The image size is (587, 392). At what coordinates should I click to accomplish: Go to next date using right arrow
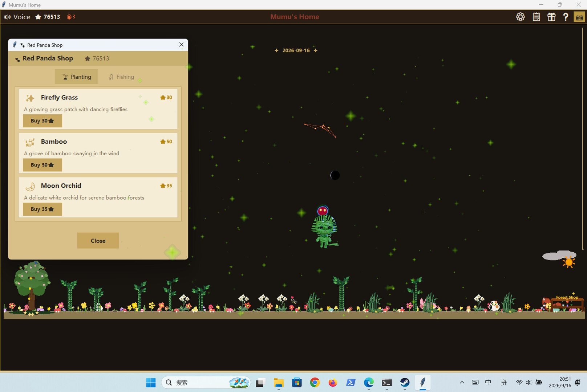click(316, 50)
